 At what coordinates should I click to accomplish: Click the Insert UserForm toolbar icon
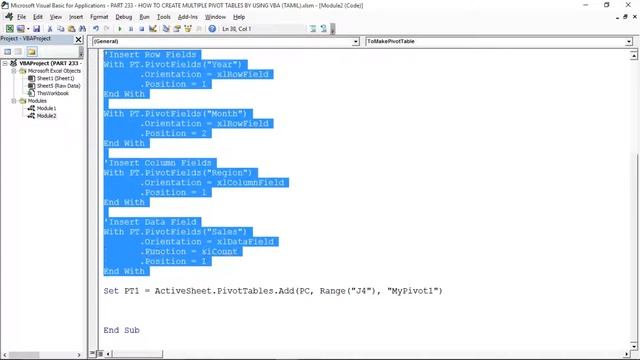click(x=20, y=29)
